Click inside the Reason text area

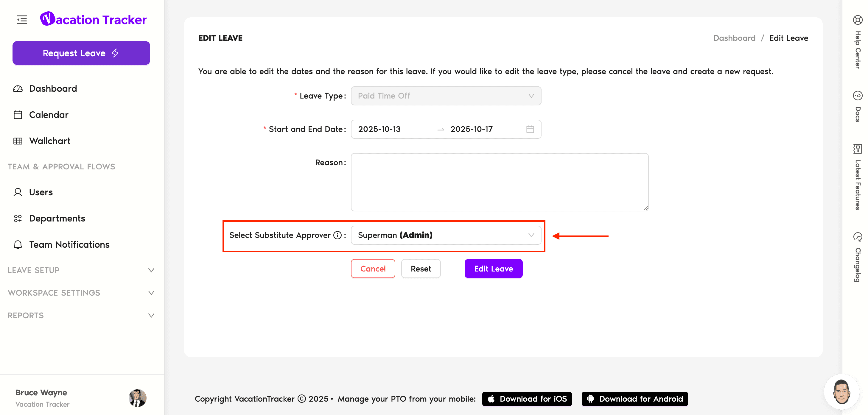[x=499, y=182]
